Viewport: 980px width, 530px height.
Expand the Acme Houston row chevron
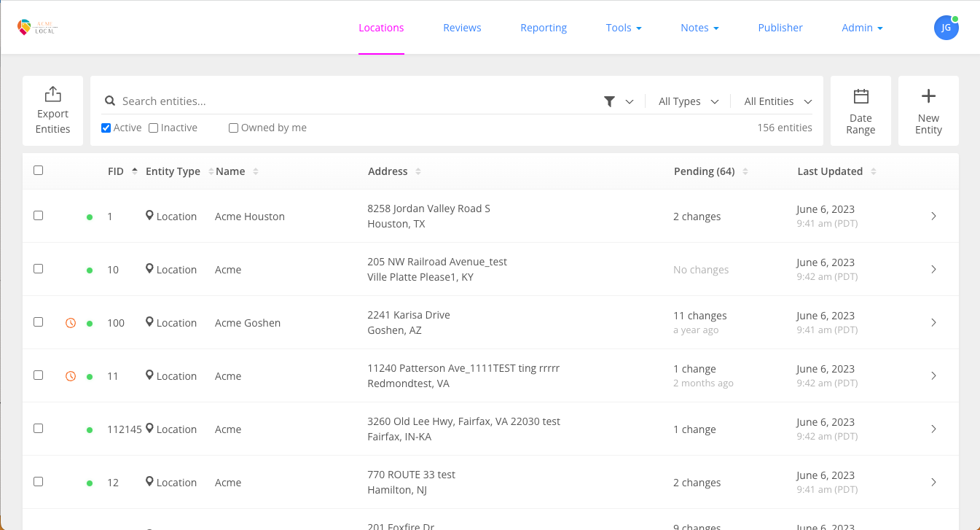[x=933, y=216]
